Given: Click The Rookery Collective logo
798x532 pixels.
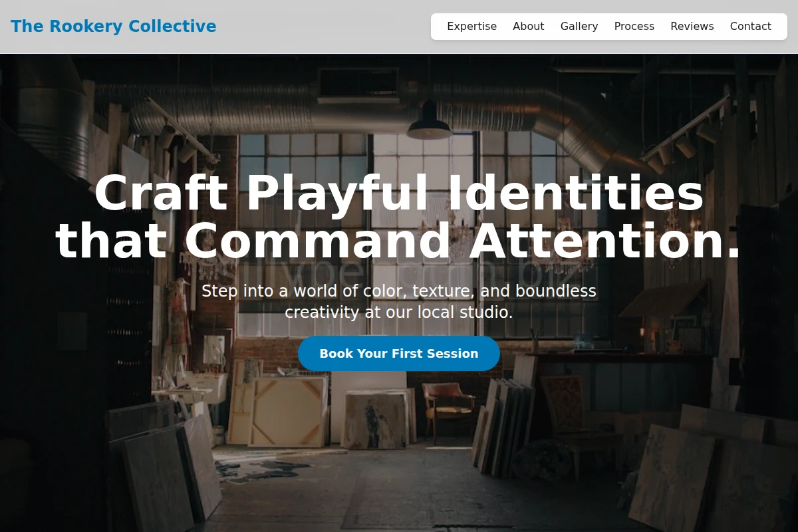Looking at the screenshot, I should 114,27.
